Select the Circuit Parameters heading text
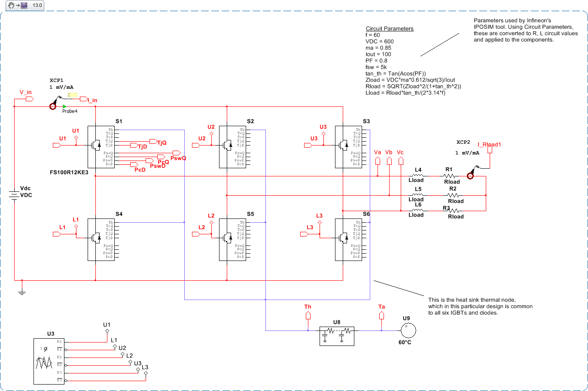Viewport: 588px width, 391px height. tap(390, 29)
